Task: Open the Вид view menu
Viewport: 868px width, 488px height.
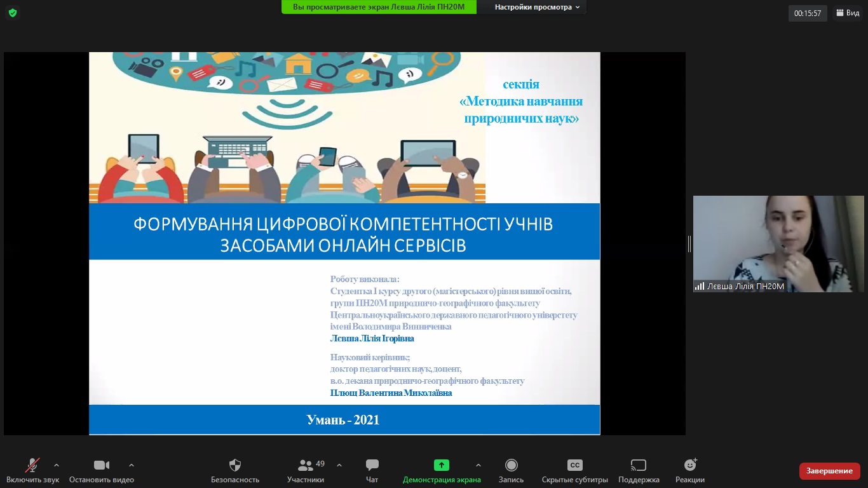Action: [848, 13]
